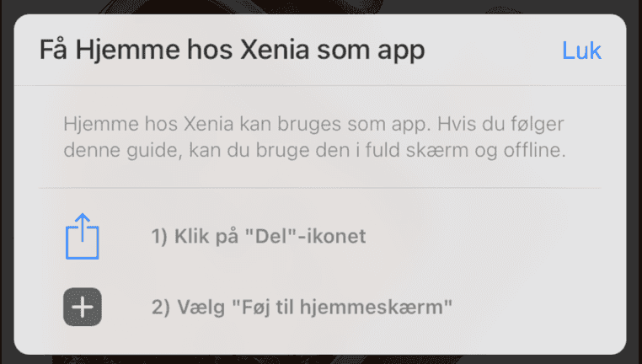Click the blue "Del" share icon

click(83, 236)
